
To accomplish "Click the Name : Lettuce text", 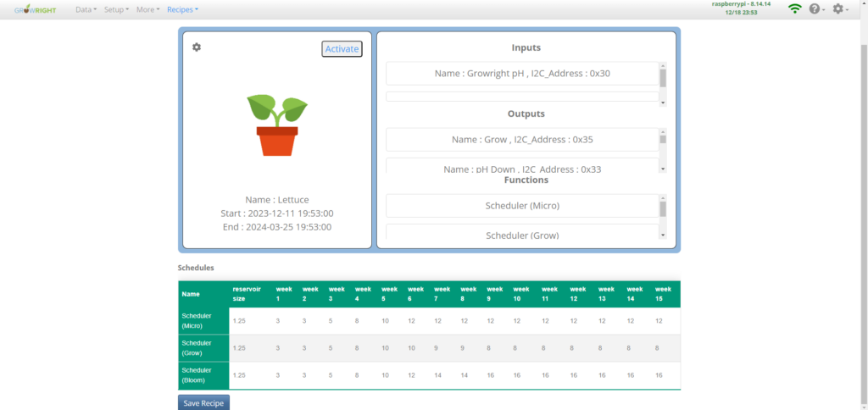I will (277, 200).
